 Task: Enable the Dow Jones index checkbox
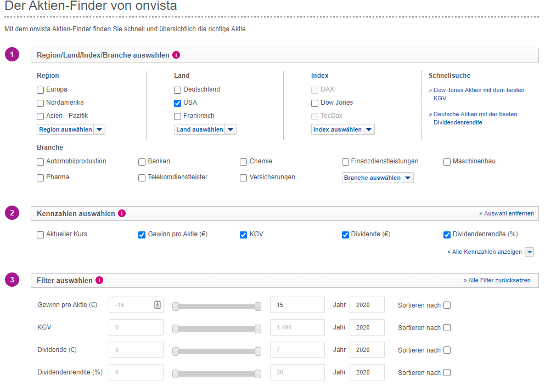314,103
